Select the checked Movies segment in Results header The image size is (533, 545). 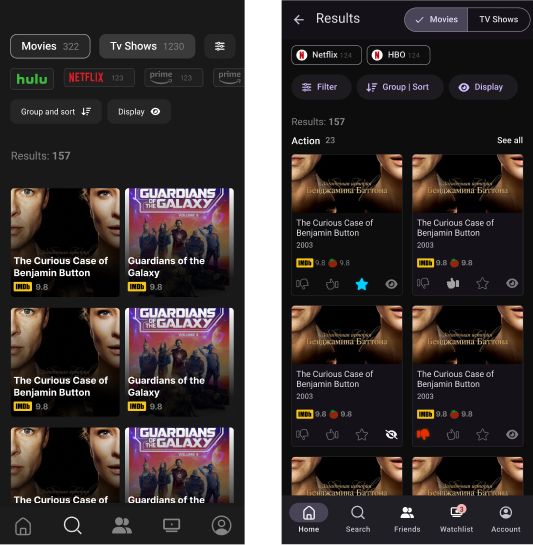coord(436,19)
